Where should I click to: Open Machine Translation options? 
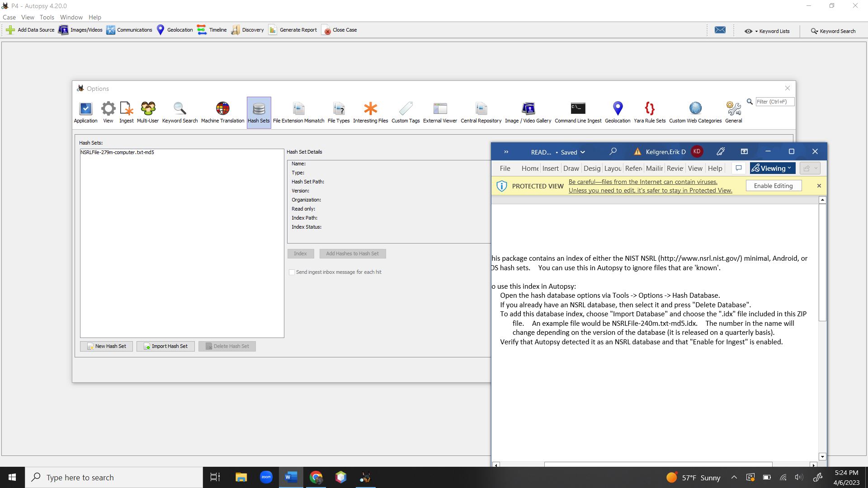click(222, 112)
